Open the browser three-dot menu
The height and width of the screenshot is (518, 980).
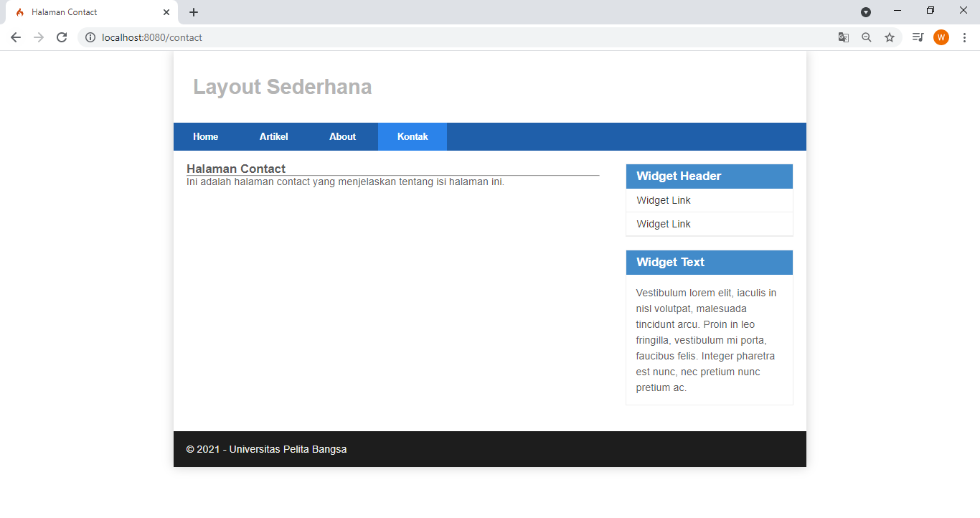[x=964, y=37]
